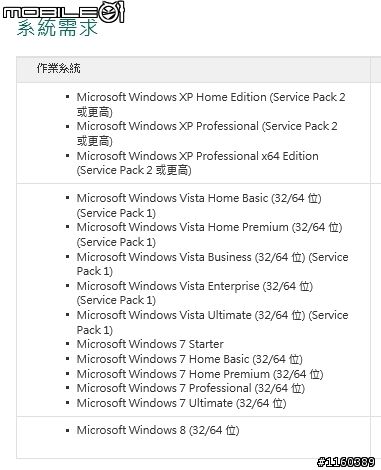The width and height of the screenshot is (381, 470).
Task: Click Windows Vista Ultimate entry
Action: [213, 322]
